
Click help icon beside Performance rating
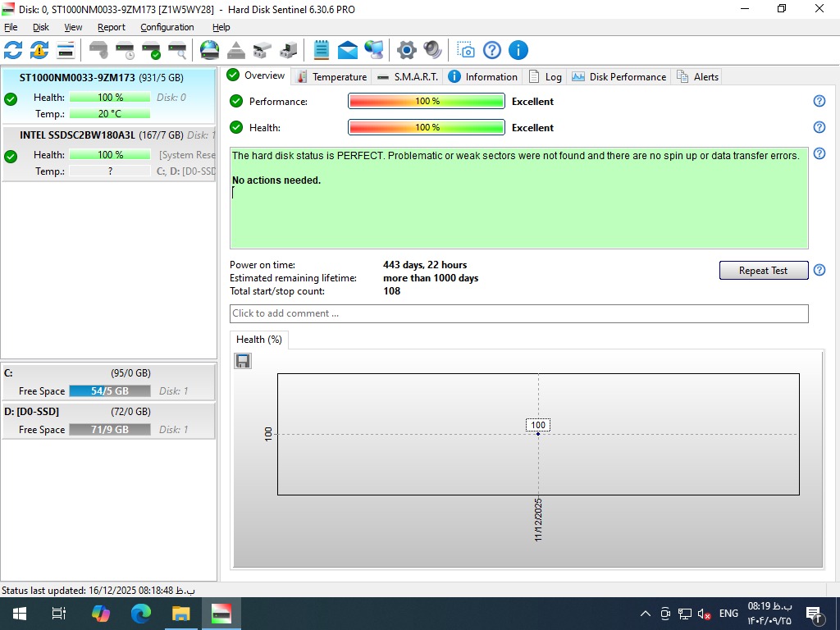819,102
